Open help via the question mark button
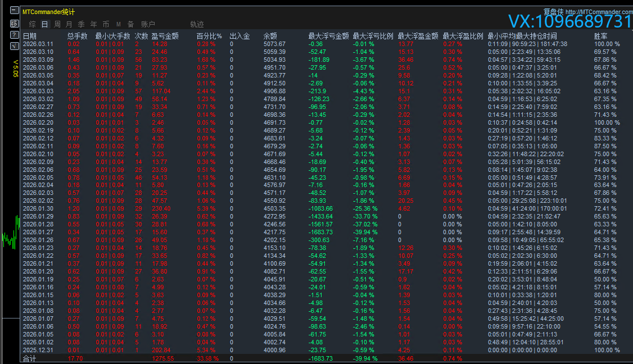 14,35
